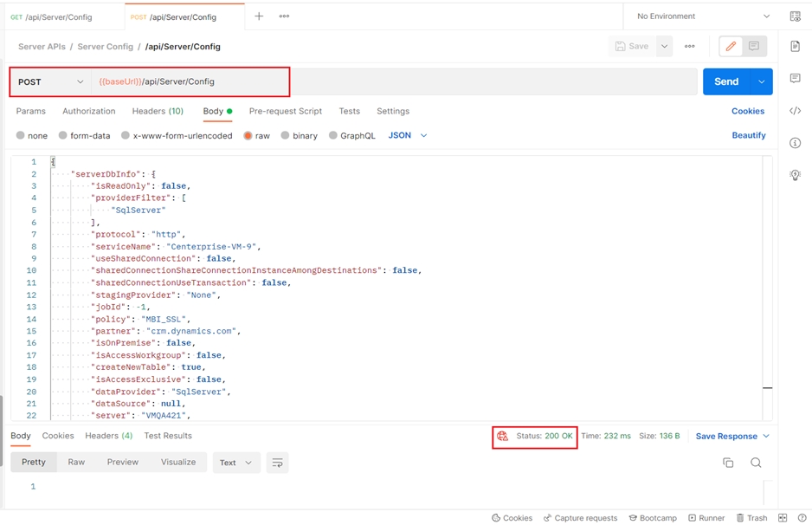Open the code snippet icon in right sidebar

[x=795, y=111]
